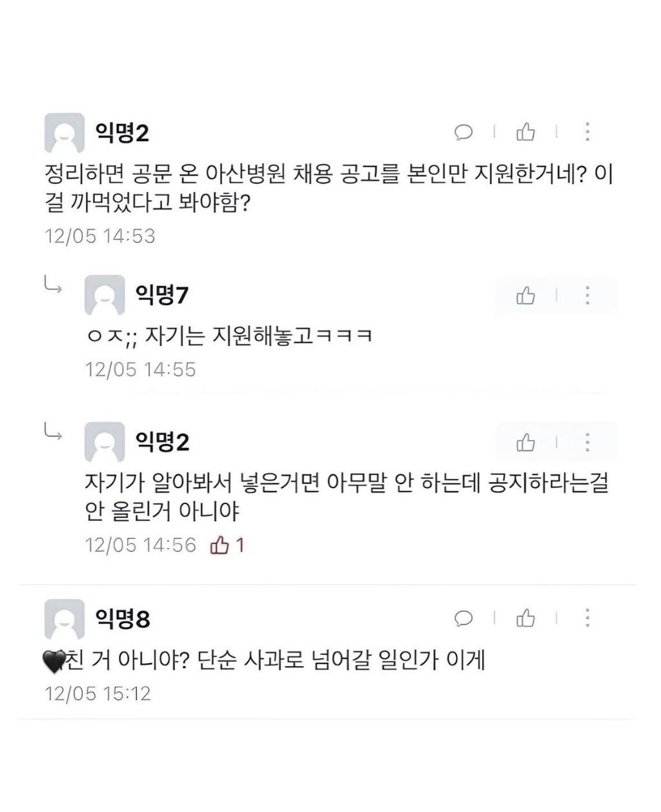Like the first 익명2 comment

tap(525, 132)
